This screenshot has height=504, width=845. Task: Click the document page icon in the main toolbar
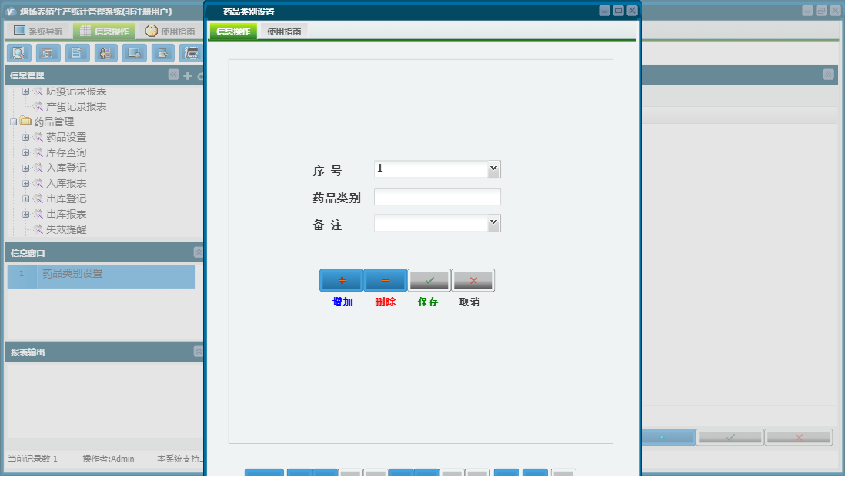point(77,53)
